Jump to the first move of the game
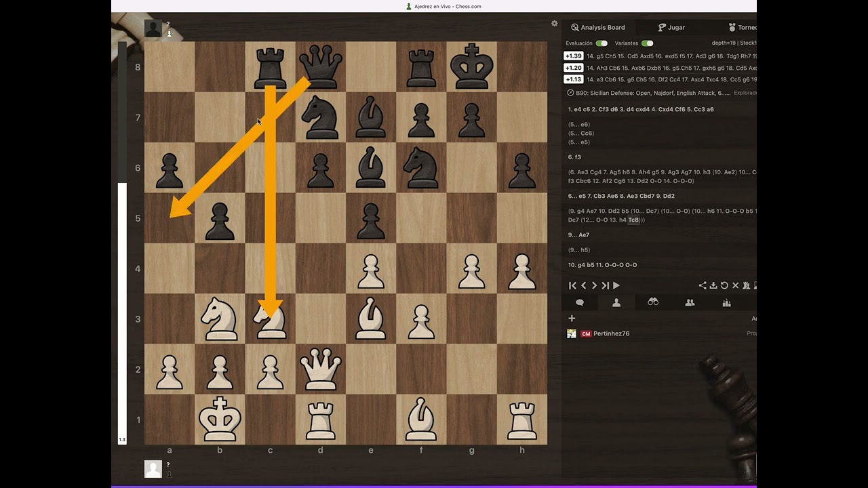The width and height of the screenshot is (868, 488). point(572,286)
